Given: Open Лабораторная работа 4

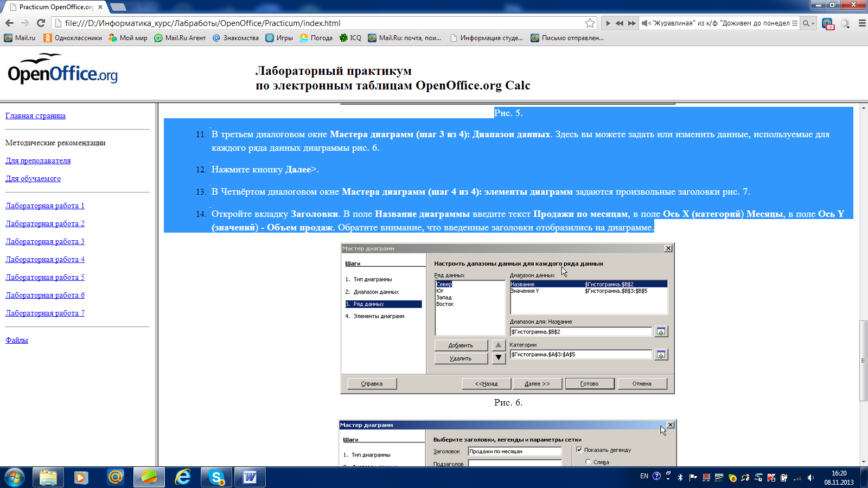Looking at the screenshot, I should pyautogui.click(x=45, y=259).
